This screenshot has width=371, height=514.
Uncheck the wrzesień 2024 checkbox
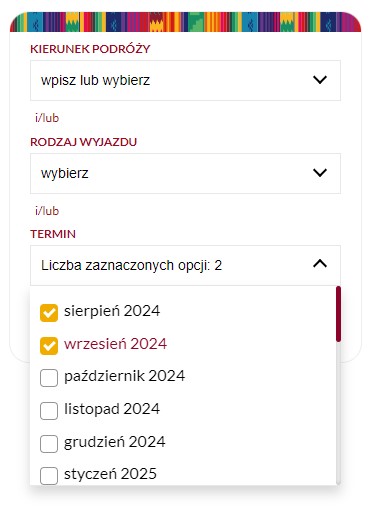click(x=49, y=346)
